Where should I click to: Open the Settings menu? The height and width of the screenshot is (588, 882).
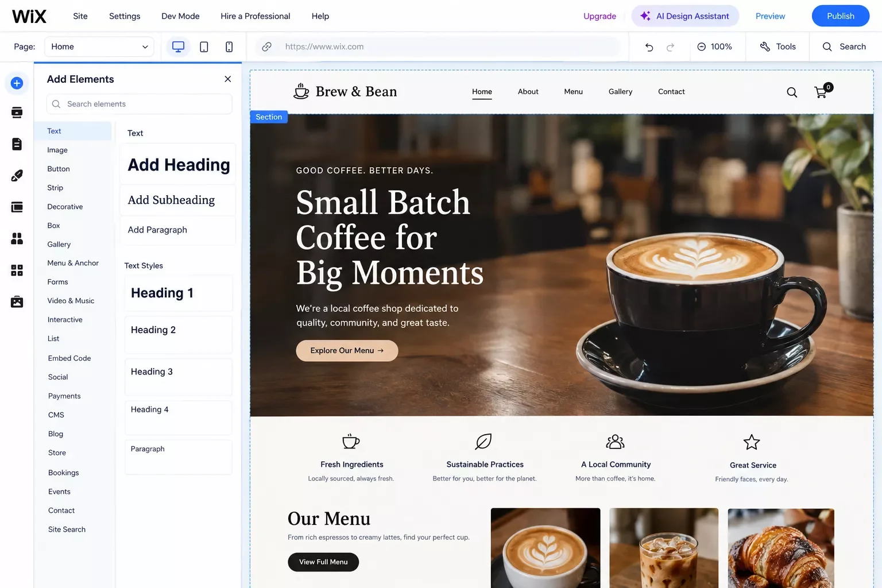click(125, 16)
